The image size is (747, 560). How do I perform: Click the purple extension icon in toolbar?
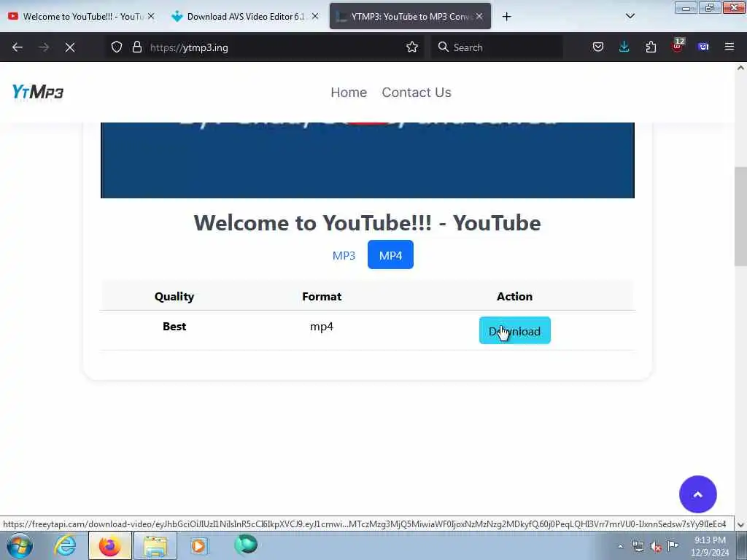click(x=703, y=47)
